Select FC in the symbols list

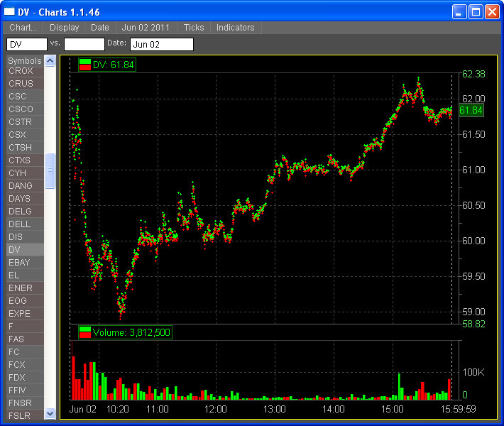(25, 352)
